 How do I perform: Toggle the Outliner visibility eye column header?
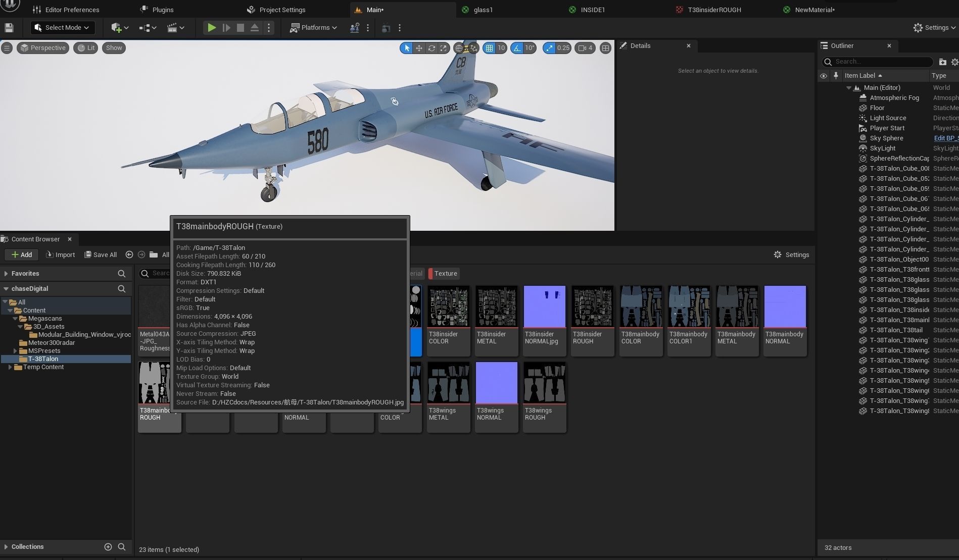824,76
